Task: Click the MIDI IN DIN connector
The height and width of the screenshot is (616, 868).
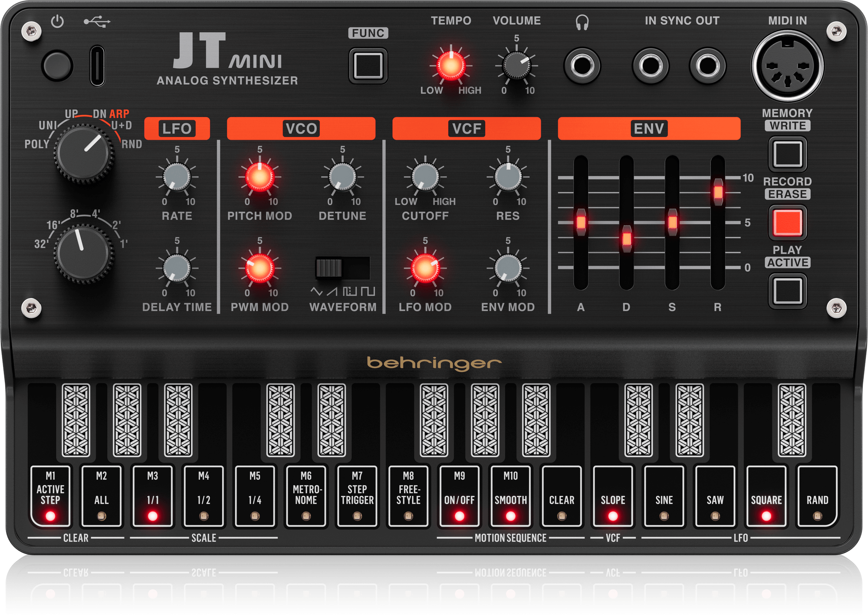Action: [x=787, y=66]
